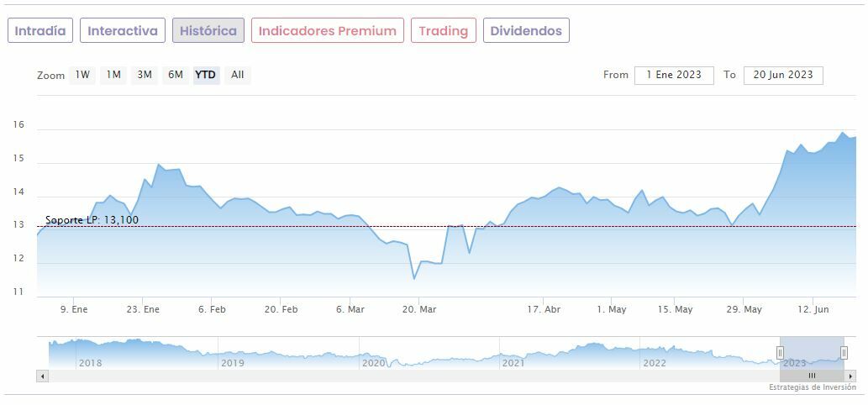The width and height of the screenshot is (868, 405).
Task: Select the 3M zoom range
Action: pyautogui.click(x=145, y=75)
